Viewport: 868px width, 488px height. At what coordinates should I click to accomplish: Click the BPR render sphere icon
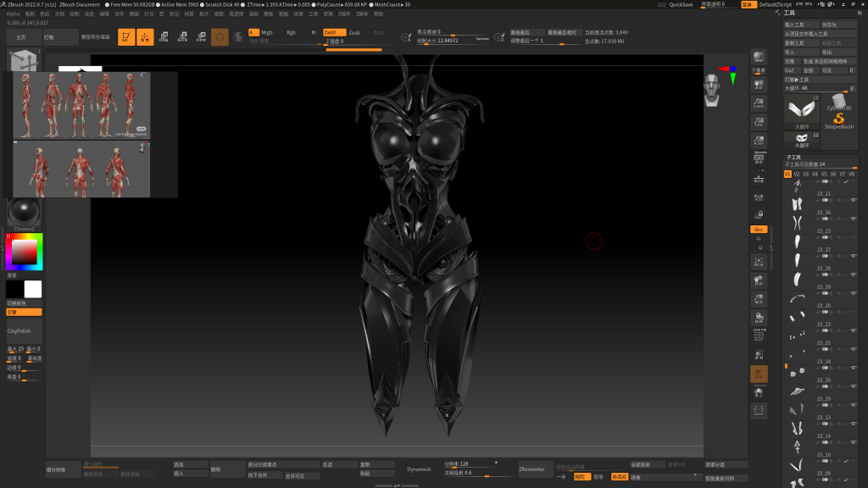click(759, 58)
